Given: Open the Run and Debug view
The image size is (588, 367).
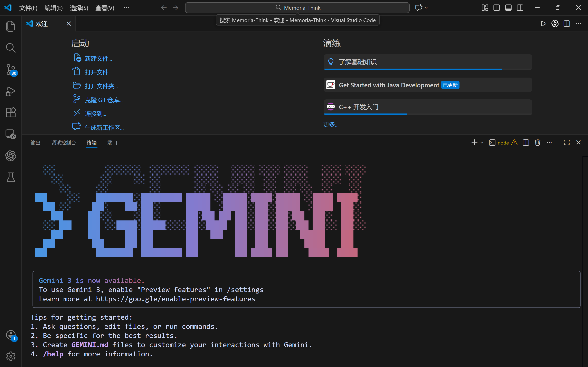Looking at the screenshot, I should click(x=10, y=91).
